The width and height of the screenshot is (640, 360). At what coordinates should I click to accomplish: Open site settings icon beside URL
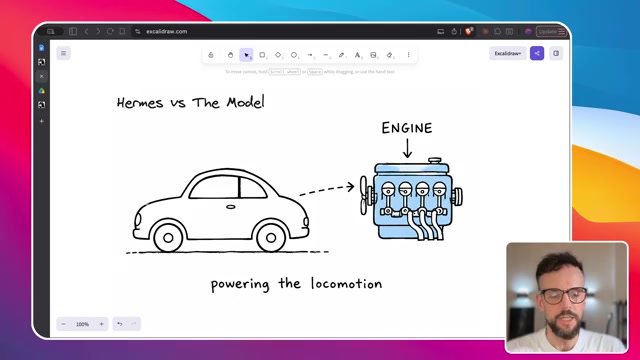click(138, 31)
